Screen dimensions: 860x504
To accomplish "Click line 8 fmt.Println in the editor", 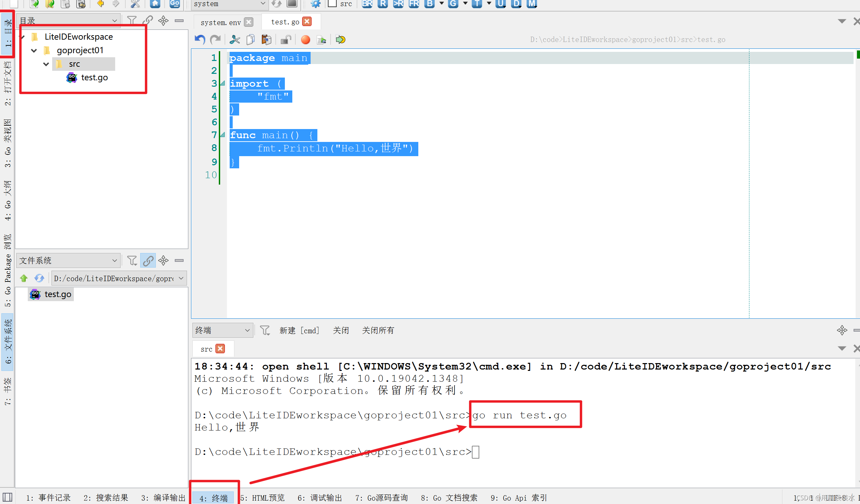I will click(x=335, y=148).
